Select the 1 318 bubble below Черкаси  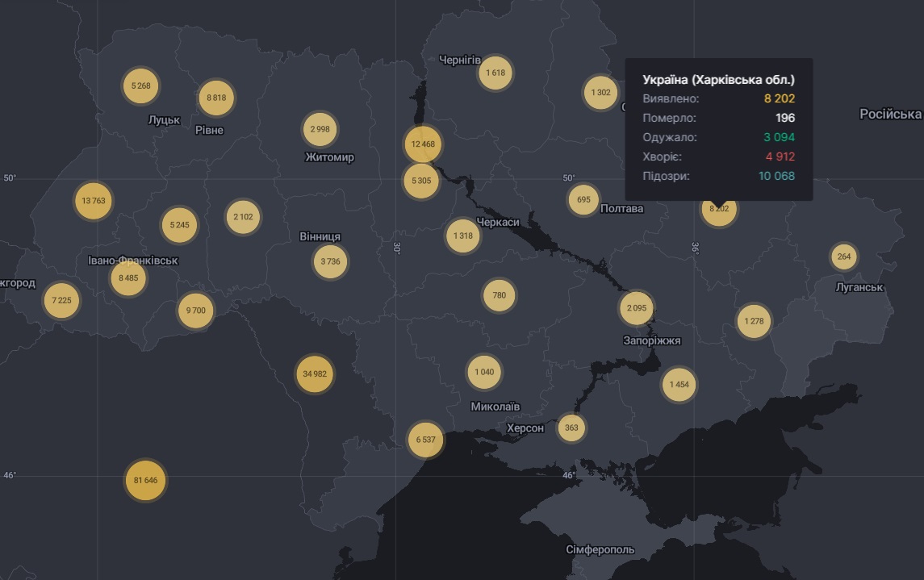click(x=463, y=236)
